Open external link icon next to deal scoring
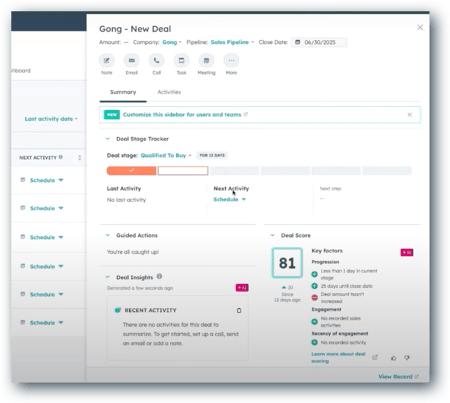Viewport: 450px width, 403px height. [375, 357]
